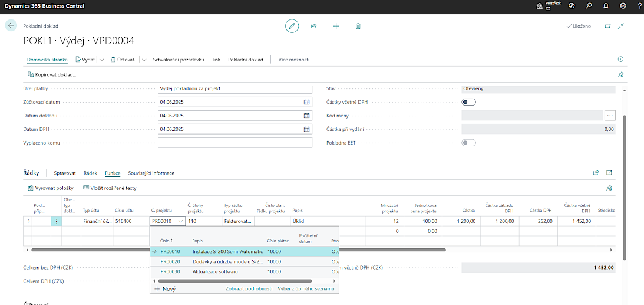Click the plus icon to create new
This screenshot has width=644, height=305.
point(336,26)
